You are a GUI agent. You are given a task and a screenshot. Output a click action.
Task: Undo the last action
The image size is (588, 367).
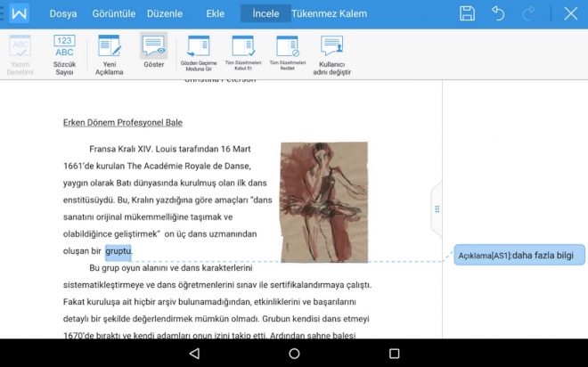[x=498, y=13]
